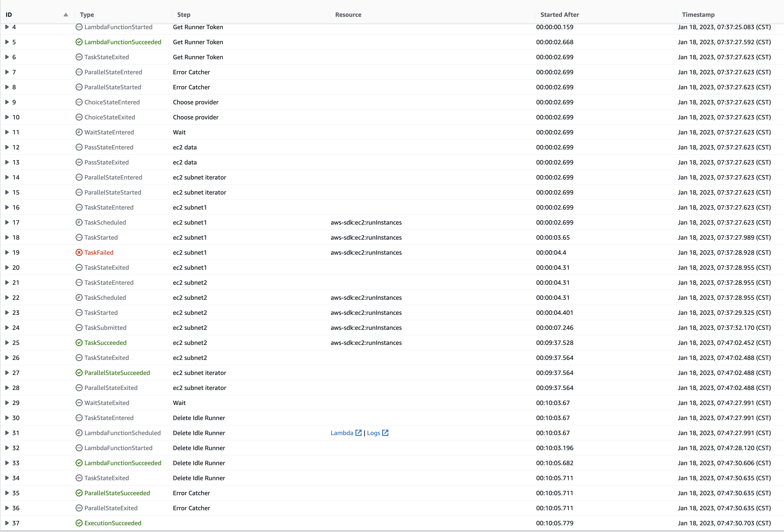Click the ChoiceStateEntered icon on event 9
The image size is (784, 532).
tap(79, 102)
